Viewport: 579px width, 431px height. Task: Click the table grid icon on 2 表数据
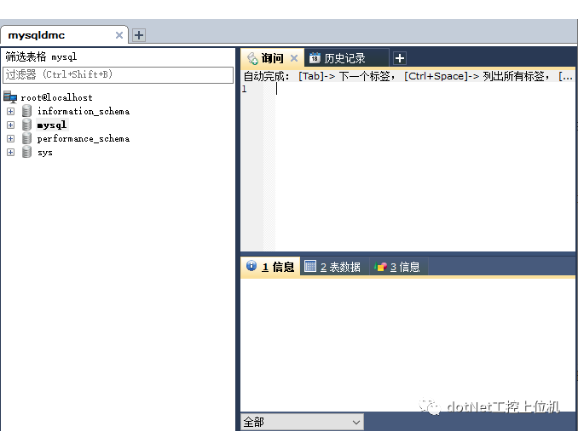pos(310,266)
